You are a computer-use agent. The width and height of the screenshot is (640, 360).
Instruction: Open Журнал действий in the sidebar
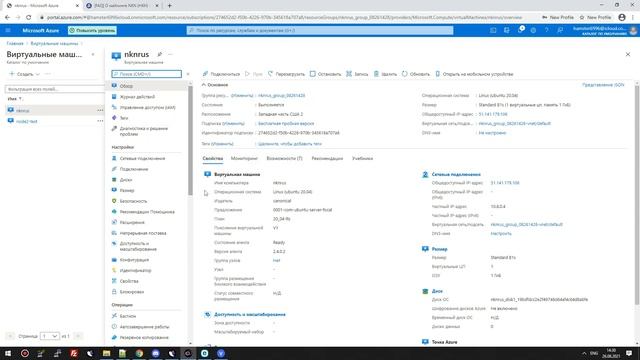click(x=137, y=97)
